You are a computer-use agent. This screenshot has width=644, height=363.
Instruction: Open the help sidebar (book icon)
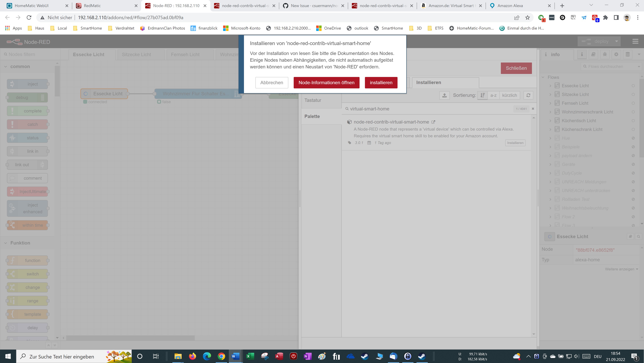(x=593, y=54)
